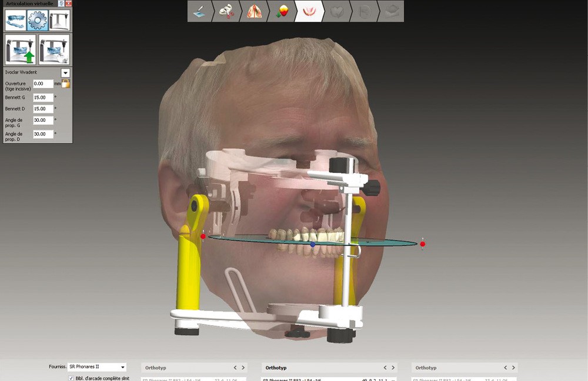Switch to the colored tooth workflow step
Screen dimensions: 588x381
click(x=282, y=11)
